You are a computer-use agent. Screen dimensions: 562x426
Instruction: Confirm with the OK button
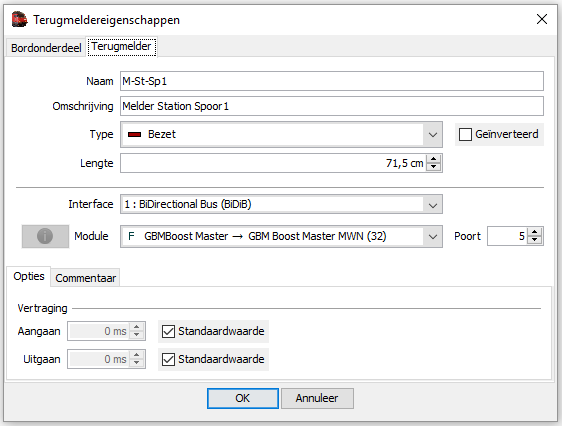243,398
